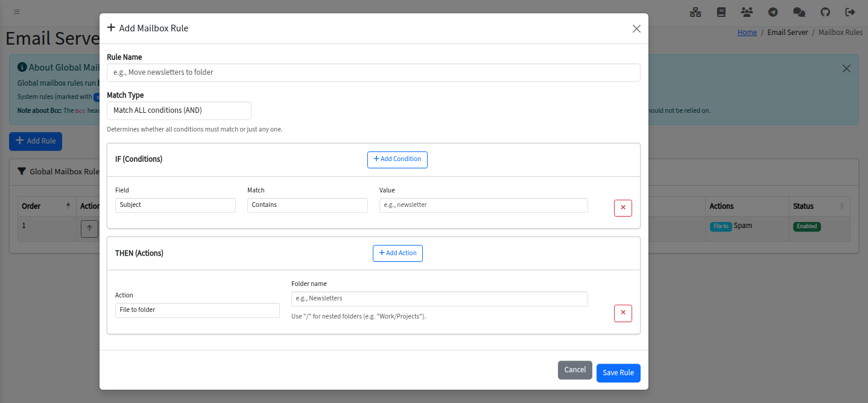Click the Add Rule button behind dialog
868x403 pixels.
pyautogui.click(x=36, y=141)
